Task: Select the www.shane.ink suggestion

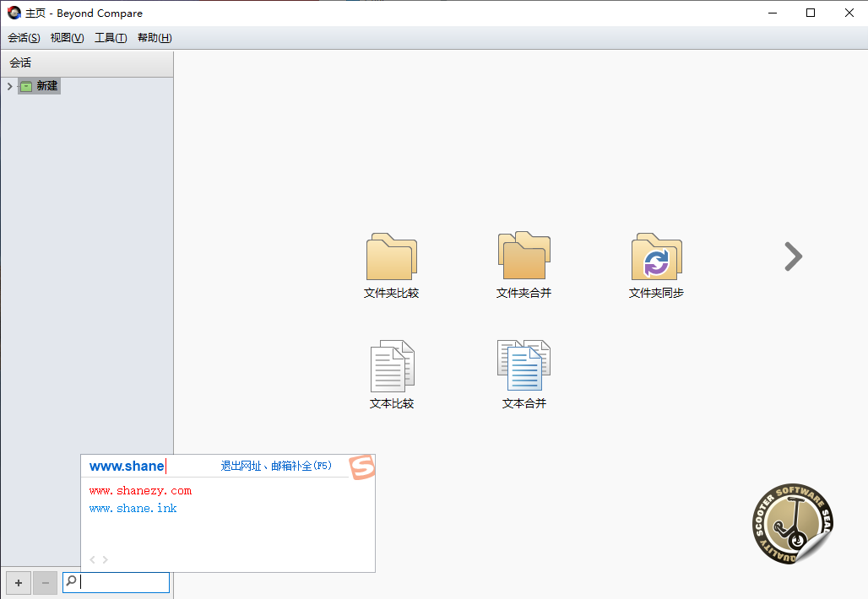Action: [133, 508]
